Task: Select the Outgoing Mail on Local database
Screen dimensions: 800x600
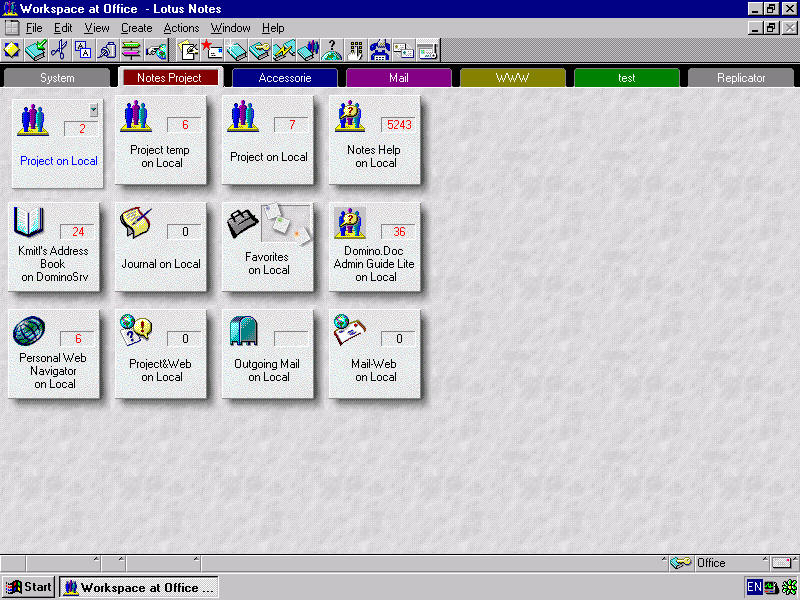Action: pyautogui.click(x=268, y=354)
